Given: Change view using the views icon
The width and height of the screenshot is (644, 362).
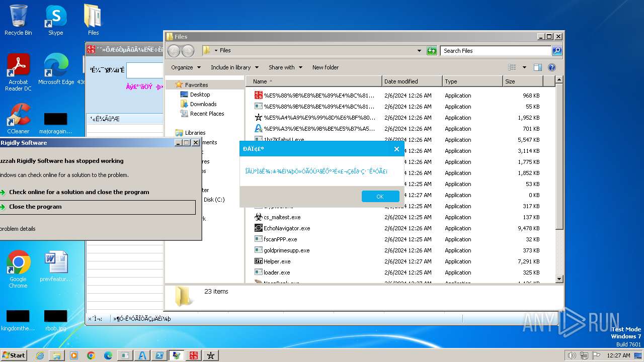Looking at the screenshot, I should 512,67.
